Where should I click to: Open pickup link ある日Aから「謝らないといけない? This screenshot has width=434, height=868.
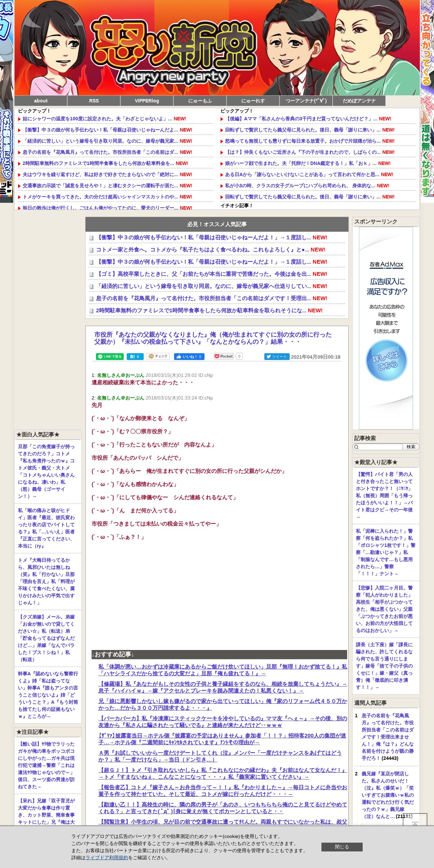[302, 174]
